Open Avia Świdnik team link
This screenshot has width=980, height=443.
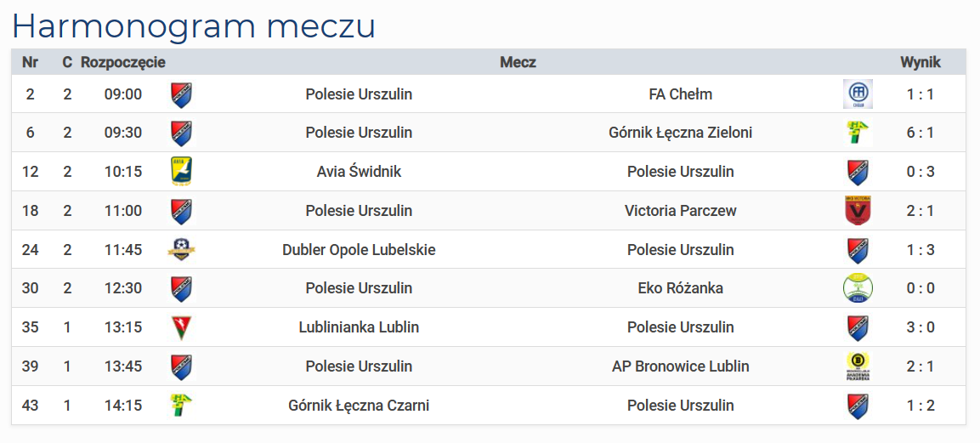tap(359, 172)
